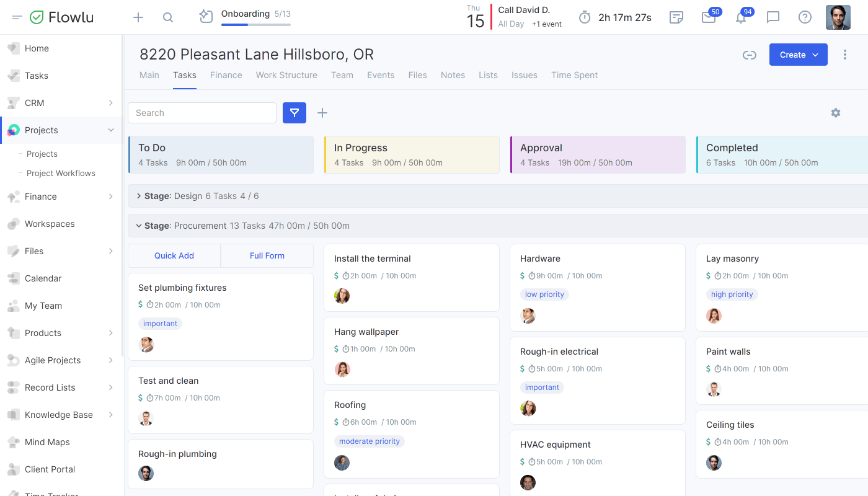Open the blue filter icon next to search
868x496 pixels.
pyautogui.click(x=294, y=113)
